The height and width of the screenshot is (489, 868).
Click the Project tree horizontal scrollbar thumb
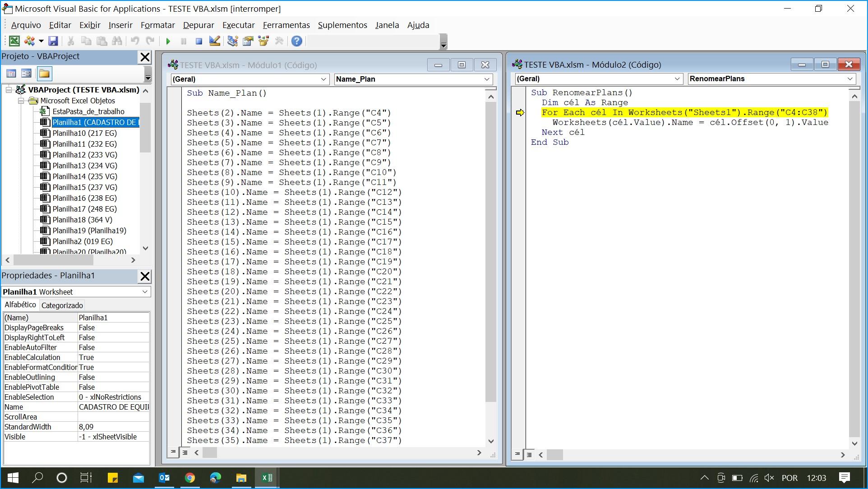point(53,260)
